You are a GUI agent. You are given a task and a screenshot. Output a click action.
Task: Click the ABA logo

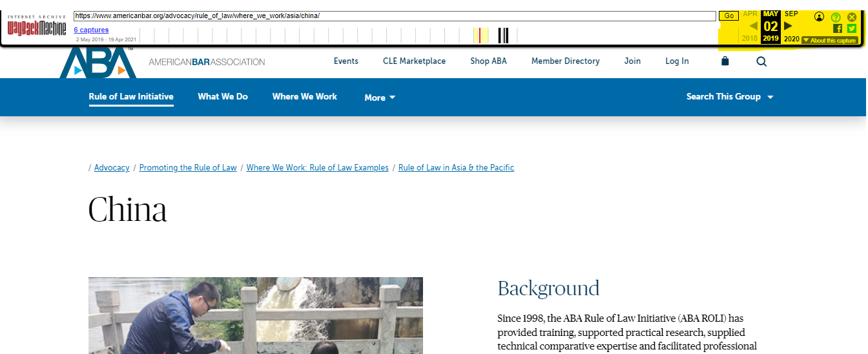(97, 63)
